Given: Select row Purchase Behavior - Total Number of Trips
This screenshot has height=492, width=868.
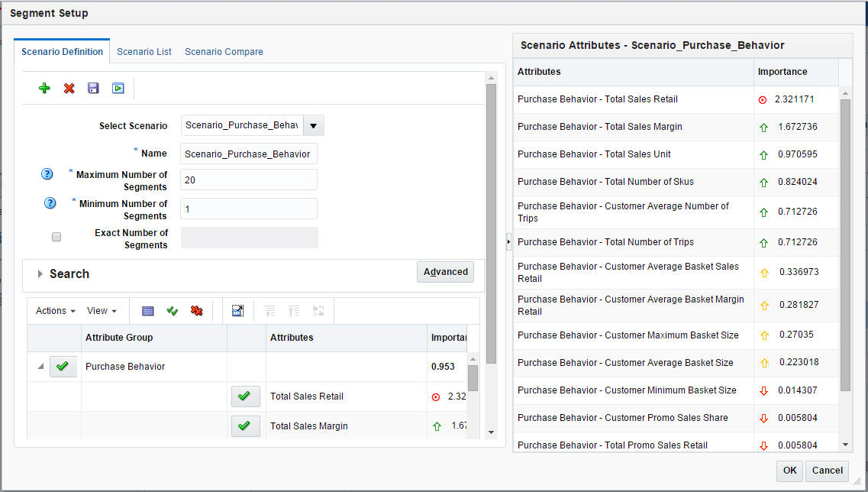Looking at the screenshot, I should (676, 242).
